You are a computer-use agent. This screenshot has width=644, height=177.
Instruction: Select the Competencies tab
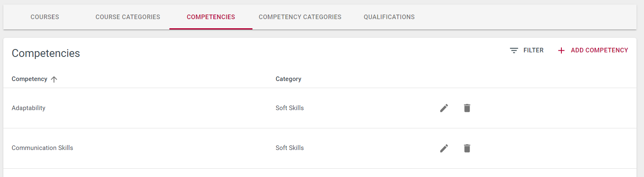tap(211, 17)
